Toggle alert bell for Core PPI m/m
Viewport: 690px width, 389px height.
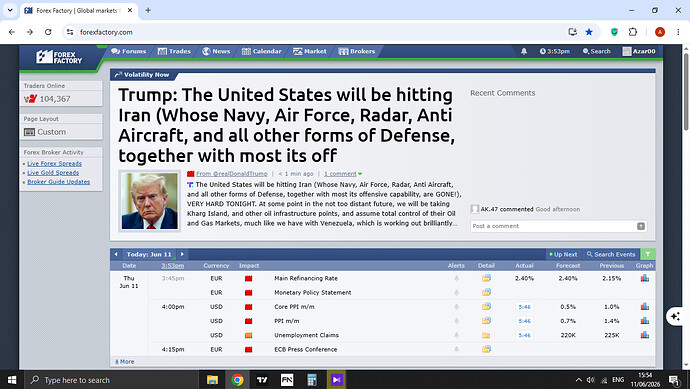[456, 307]
